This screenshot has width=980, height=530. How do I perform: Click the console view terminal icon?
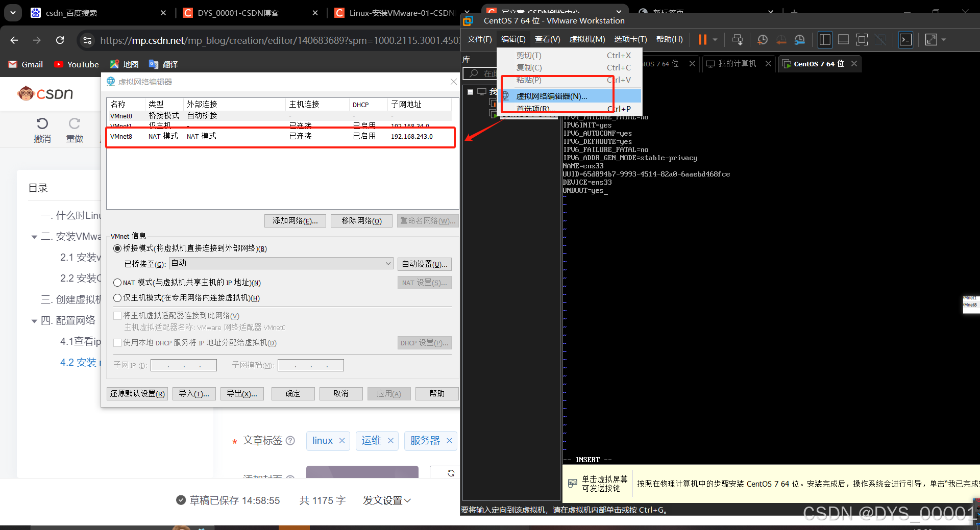tap(905, 39)
